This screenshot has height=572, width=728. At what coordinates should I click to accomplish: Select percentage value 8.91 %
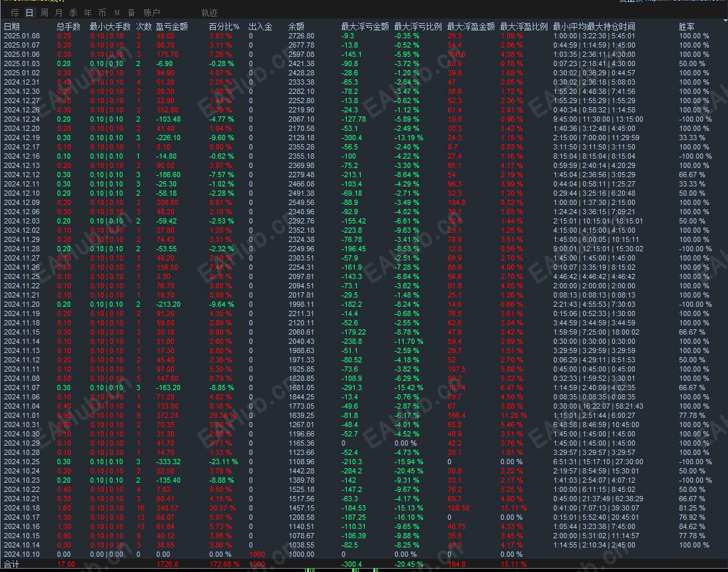click(220, 202)
